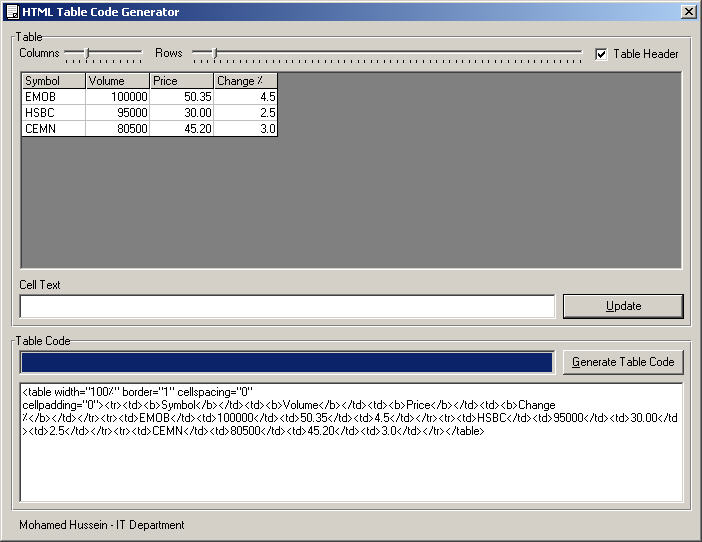Click the 2.5 change percent cell
Image resolution: width=702 pixels, height=542 pixels.
245,113
